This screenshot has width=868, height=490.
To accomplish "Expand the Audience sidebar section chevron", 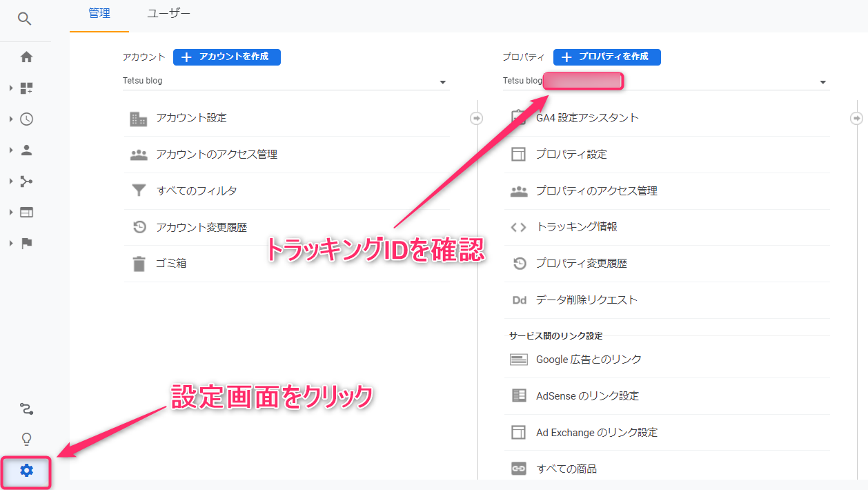I will click(x=10, y=150).
